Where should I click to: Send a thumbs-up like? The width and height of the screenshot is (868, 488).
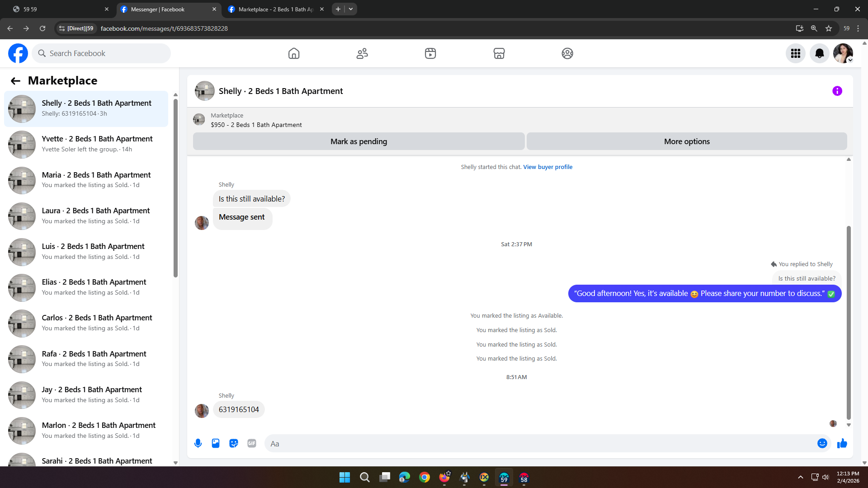842,443
